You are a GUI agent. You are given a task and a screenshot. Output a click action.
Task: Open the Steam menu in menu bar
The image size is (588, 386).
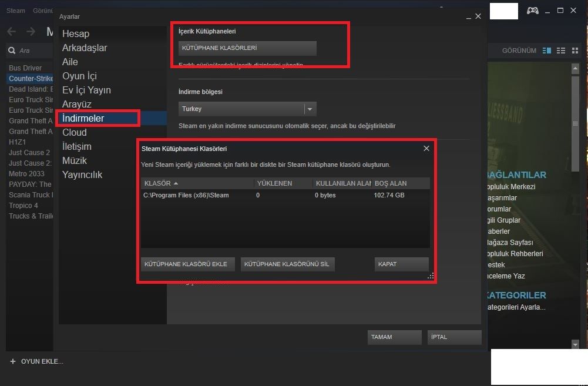16,11
